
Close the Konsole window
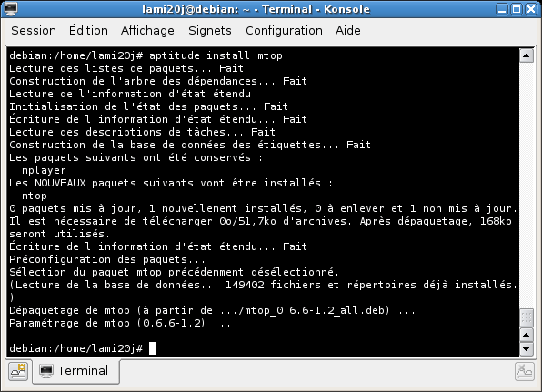point(531,9)
